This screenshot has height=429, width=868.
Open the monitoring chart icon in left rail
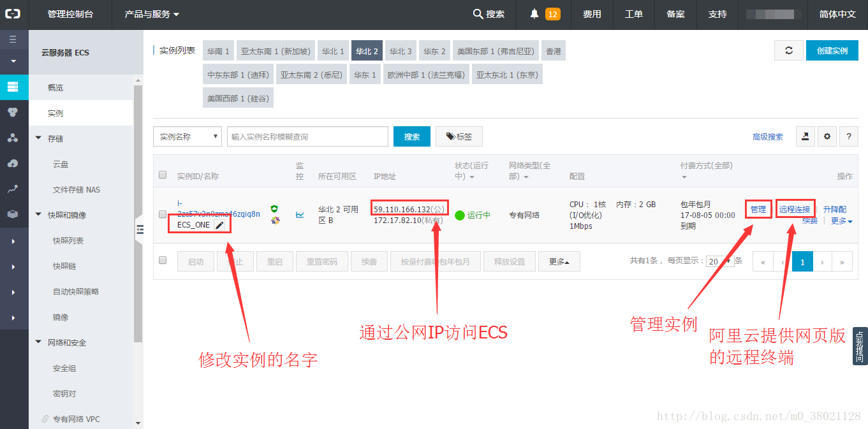pos(13,189)
